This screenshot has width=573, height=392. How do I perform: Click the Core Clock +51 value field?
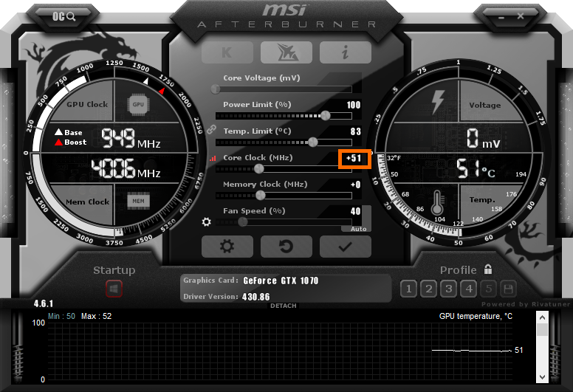click(354, 158)
